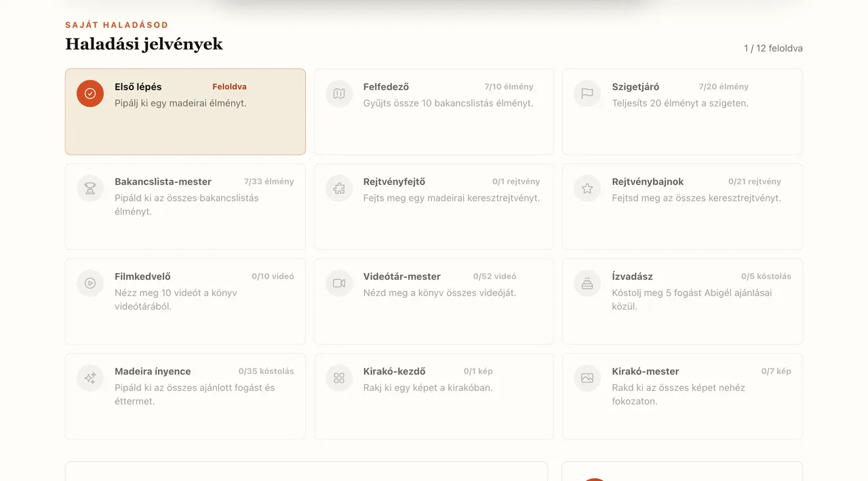Click the orange checkmark icon of Első lépés

[x=90, y=93]
